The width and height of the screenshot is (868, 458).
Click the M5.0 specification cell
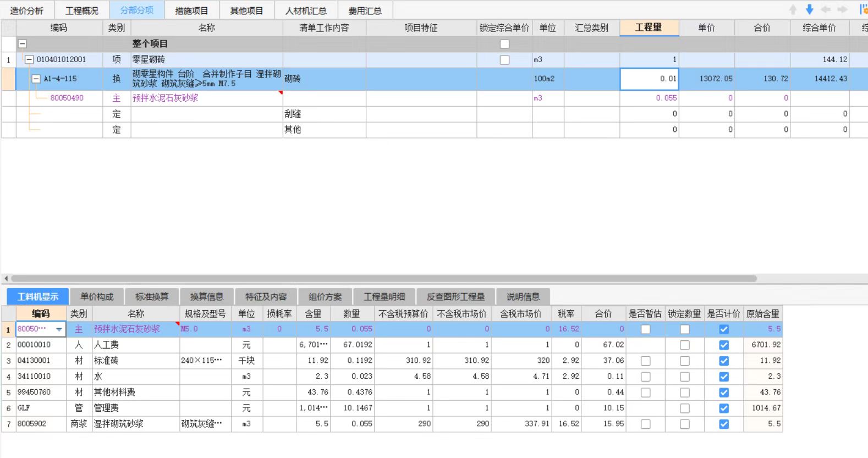tap(205, 329)
